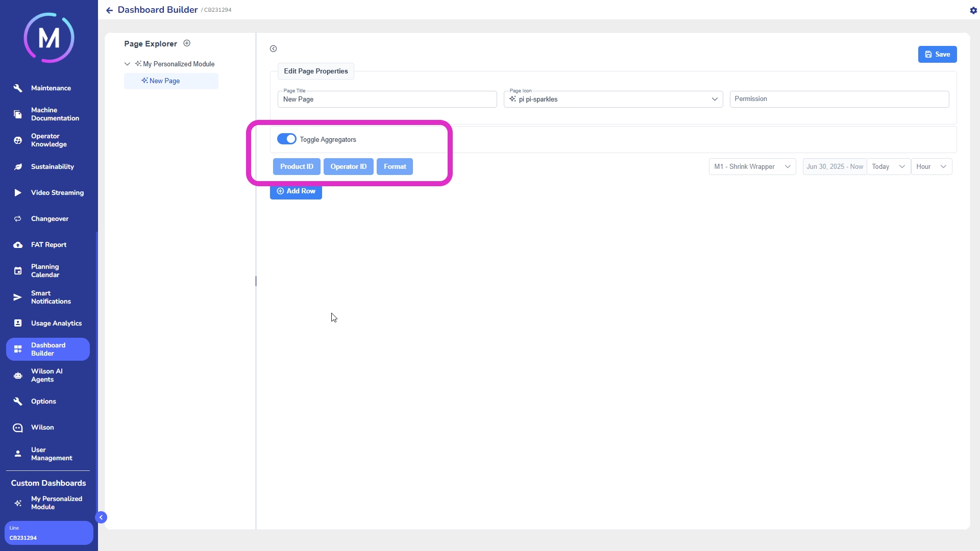Viewport: 980px width, 551px height.
Task: Collapse the My Personalized Module tree node
Action: pos(127,64)
